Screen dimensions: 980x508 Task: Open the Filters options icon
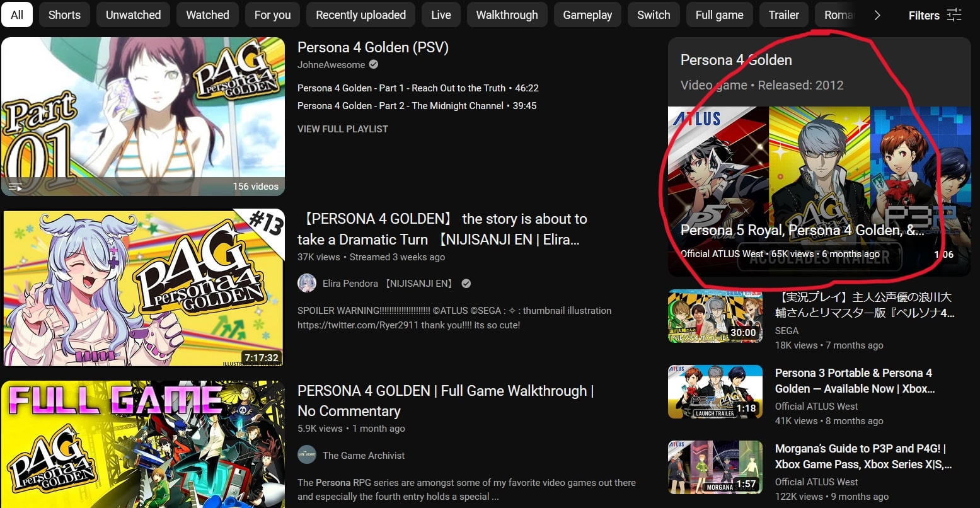tap(954, 15)
